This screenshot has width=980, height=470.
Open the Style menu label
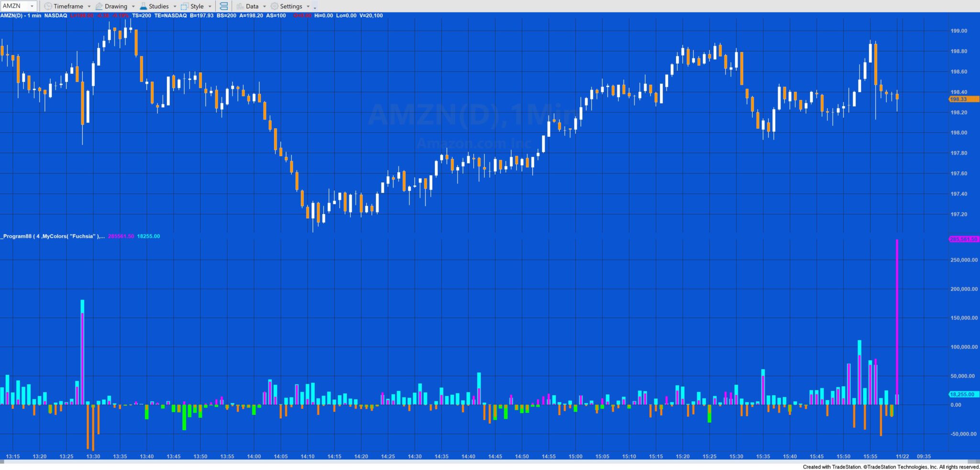click(197, 6)
